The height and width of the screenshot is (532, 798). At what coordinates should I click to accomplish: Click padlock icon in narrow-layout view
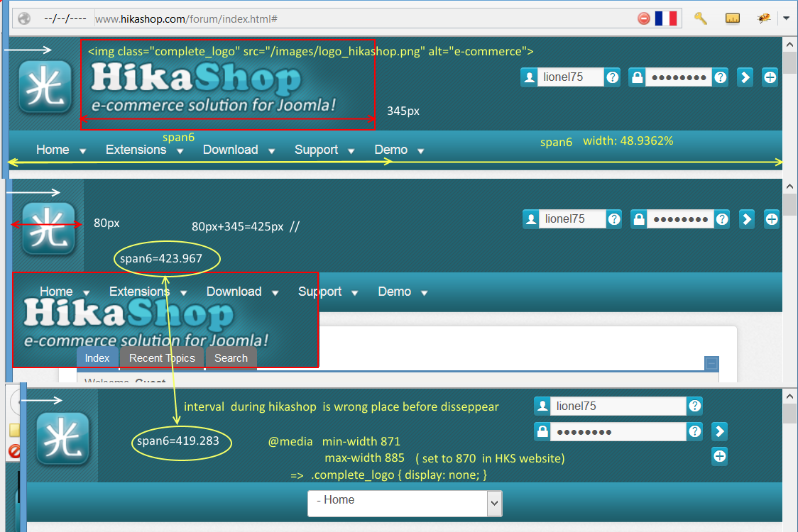click(x=542, y=432)
